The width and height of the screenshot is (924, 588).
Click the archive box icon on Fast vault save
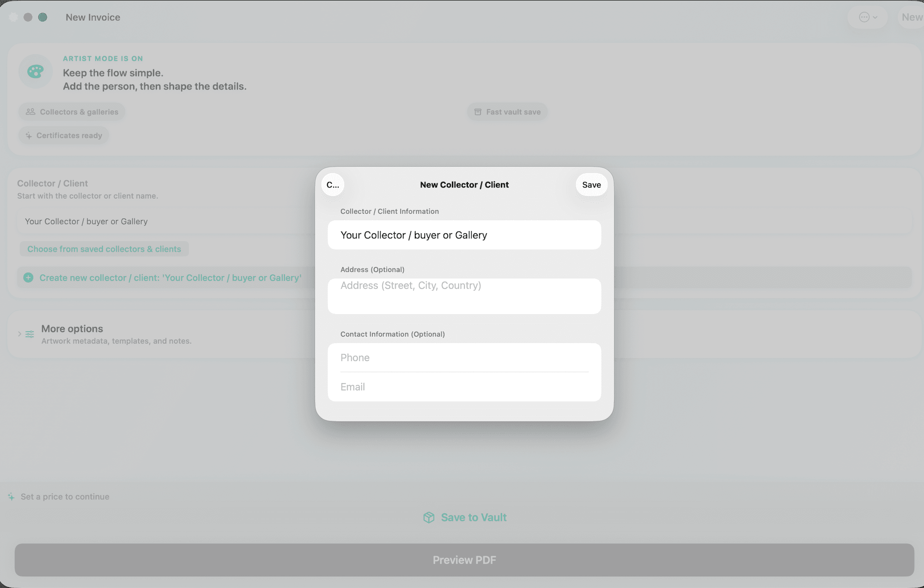tap(478, 112)
